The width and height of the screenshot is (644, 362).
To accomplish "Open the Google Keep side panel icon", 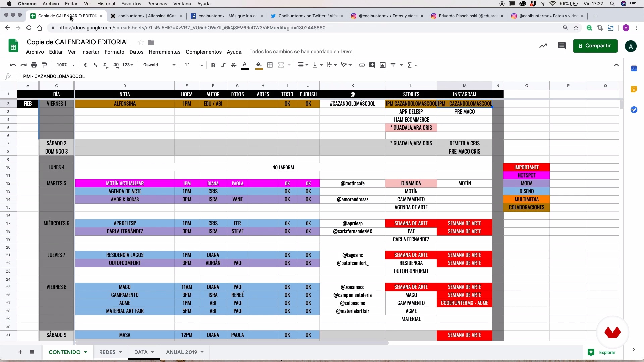I will pyautogui.click(x=634, y=89).
